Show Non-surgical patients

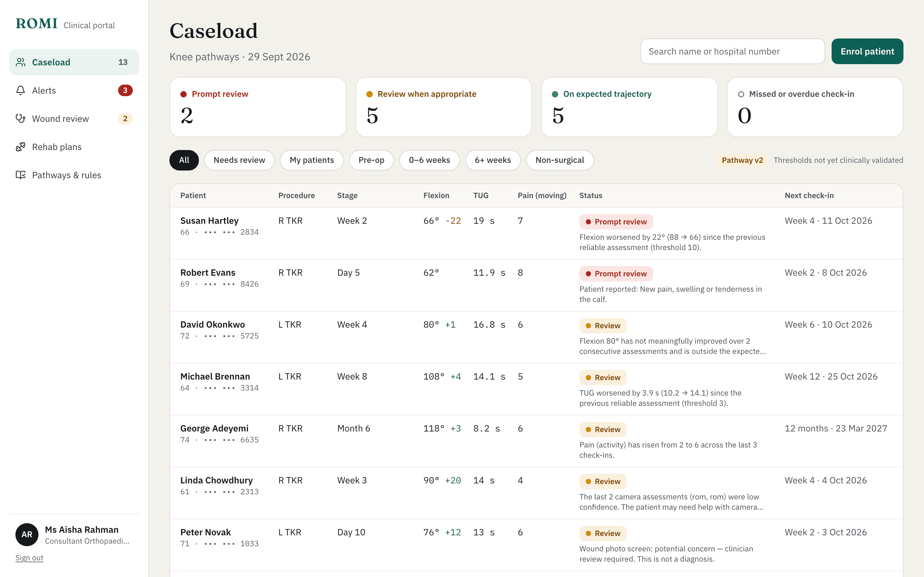pos(560,160)
